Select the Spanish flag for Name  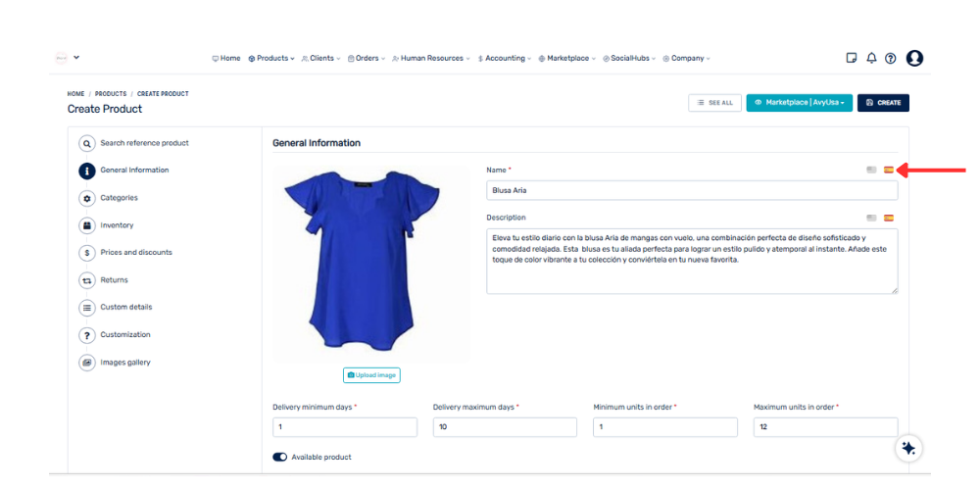coord(889,170)
